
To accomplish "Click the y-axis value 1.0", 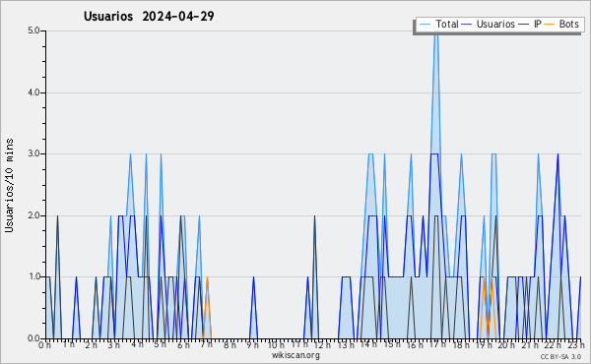I will [33, 276].
